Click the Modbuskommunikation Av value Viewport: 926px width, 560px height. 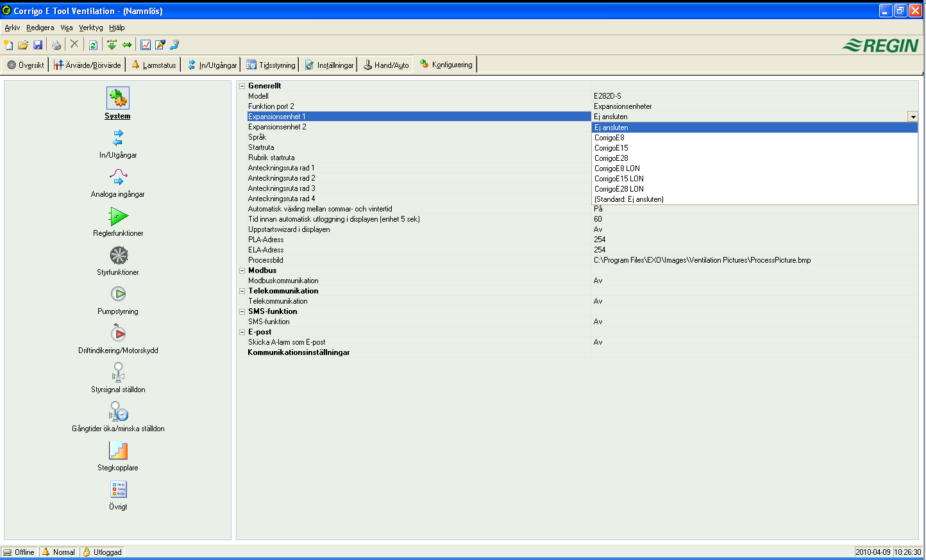coord(598,281)
